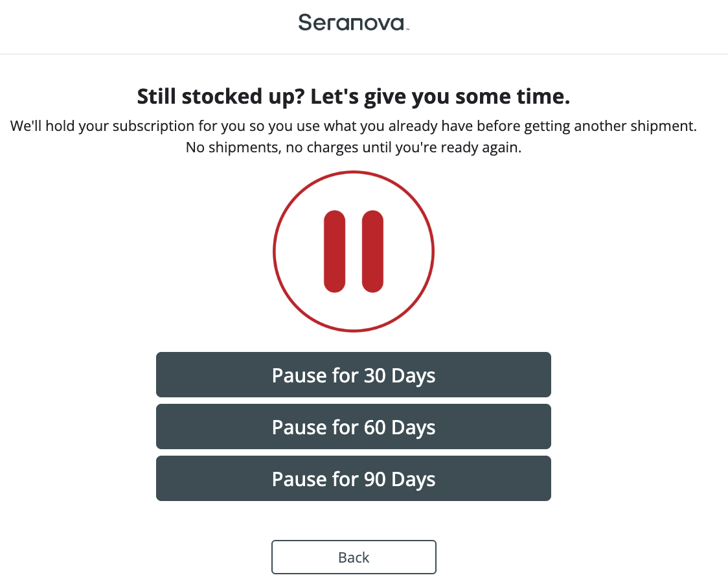The width and height of the screenshot is (728, 584).
Task: Click the "Still stocked up?" heading text
Action: coord(220,97)
